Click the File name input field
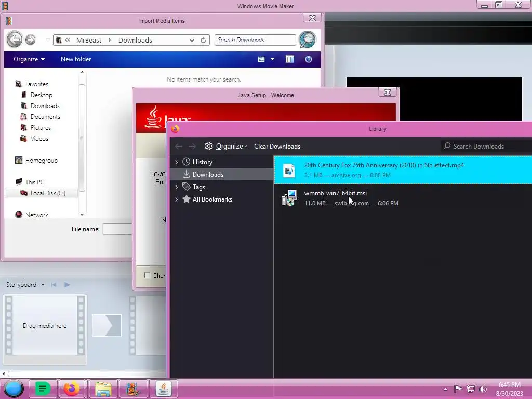The width and height of the screenshot is (532, 399). [x=117, y=229]
